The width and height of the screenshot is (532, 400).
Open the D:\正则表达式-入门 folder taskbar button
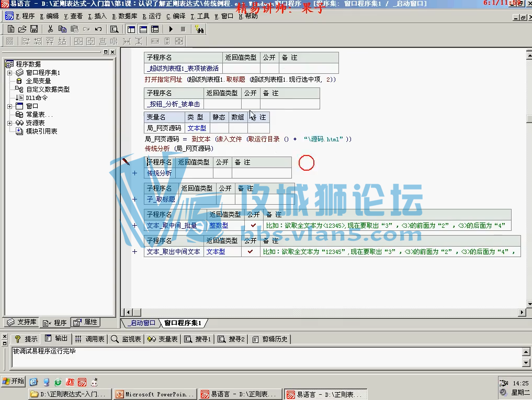[x=70, y=394]
